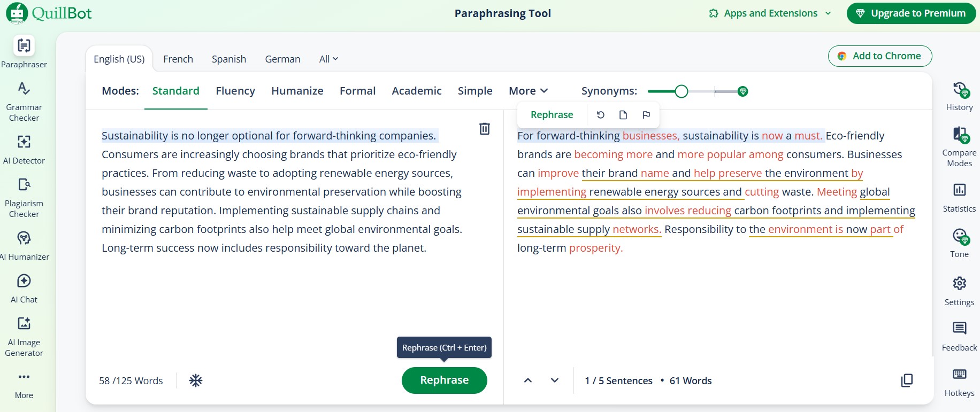The height and width of the screenshot is (412, 980).
Task: Expand the More modes dropdown
Action: point(528,91)
